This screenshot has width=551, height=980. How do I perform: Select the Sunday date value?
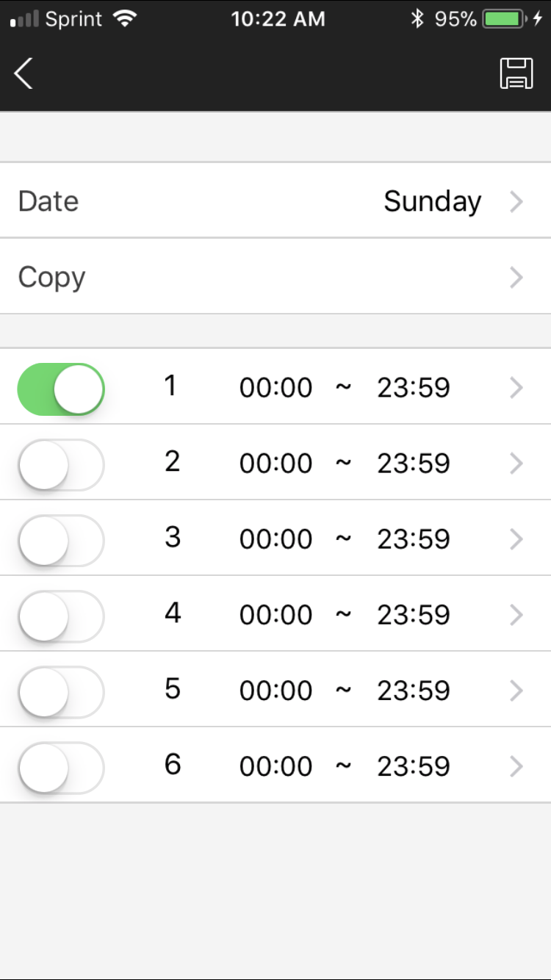[433, 202]
